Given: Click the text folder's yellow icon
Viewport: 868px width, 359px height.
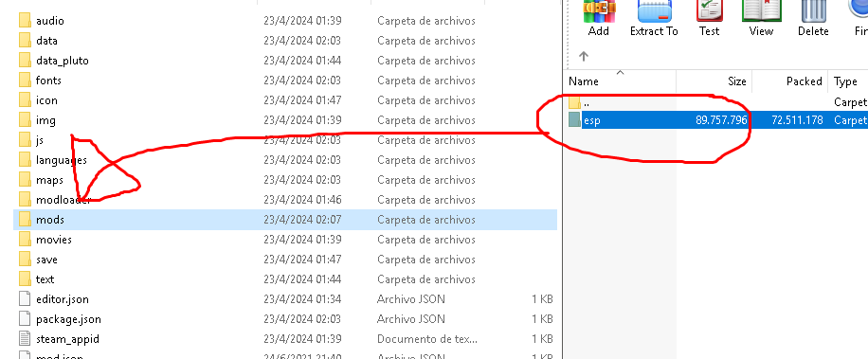Looking at the screenshot, I should pos(25,279).
